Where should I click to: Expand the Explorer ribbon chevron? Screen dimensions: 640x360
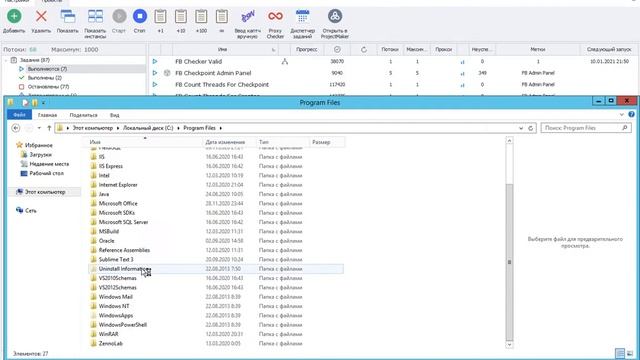coord(622,115)
